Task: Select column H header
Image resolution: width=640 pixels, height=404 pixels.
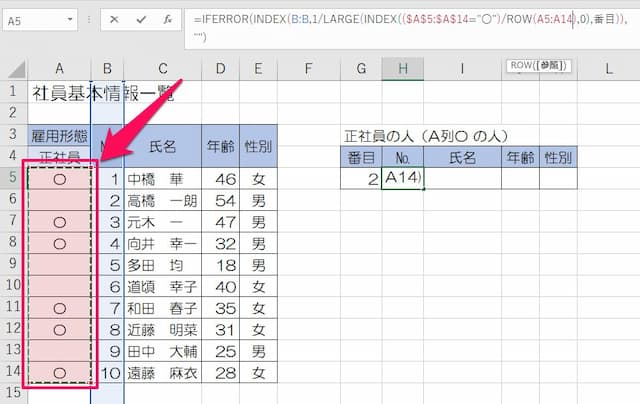Action: click(403, 69)
